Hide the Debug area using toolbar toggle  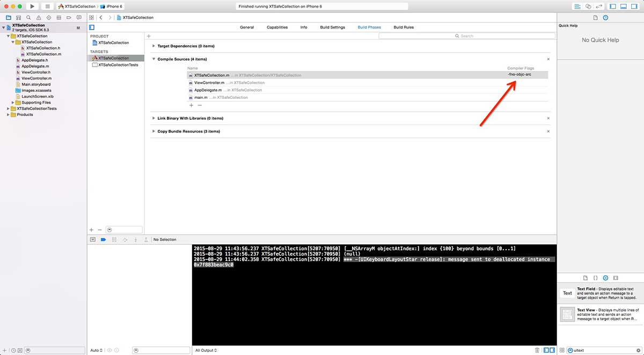(x=624, y=6)
